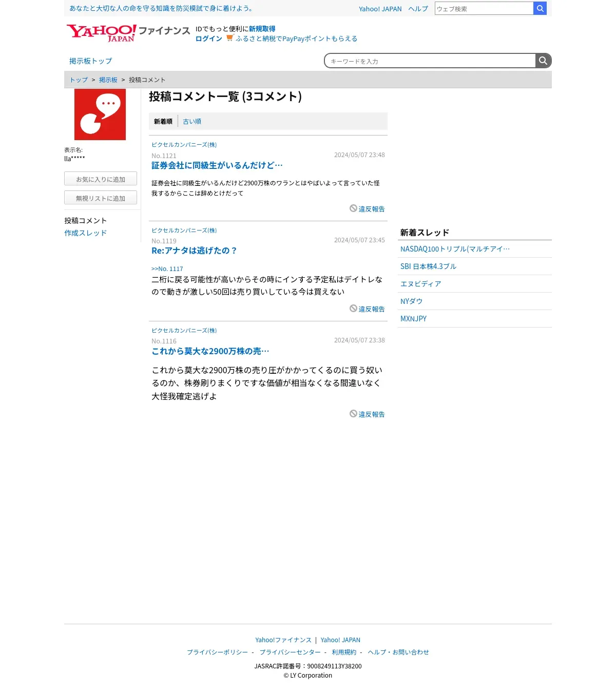Open the Yahoo!ファイナンス footer link

point(283,640)
